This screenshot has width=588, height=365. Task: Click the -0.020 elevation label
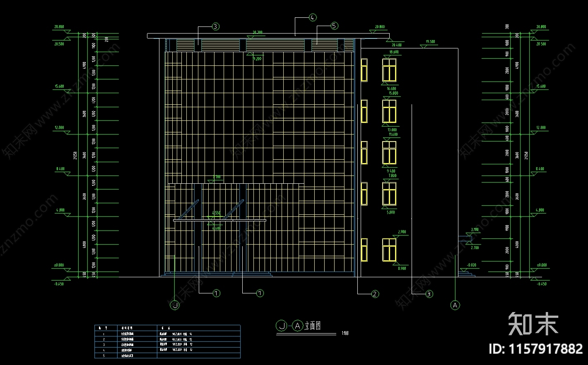coord(471,265)
